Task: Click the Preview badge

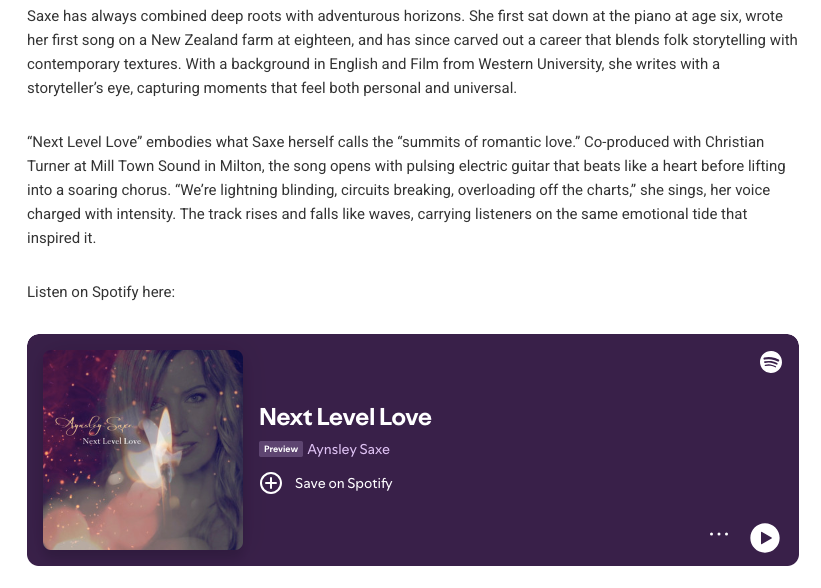Action: pos(281,449)
